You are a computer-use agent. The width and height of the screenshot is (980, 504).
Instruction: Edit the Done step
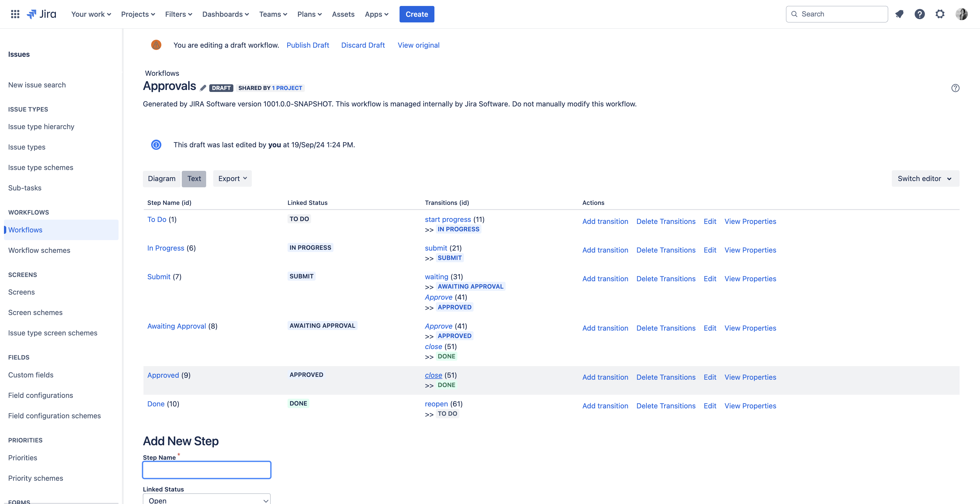click(x=710, y=406)
